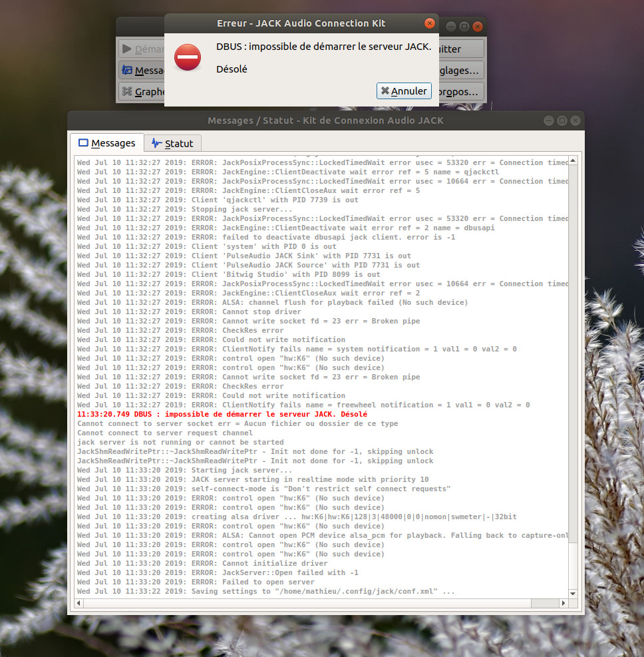Click log line 'Cannot initialize driver'
Image resolution: width=644 pixels, height=657 pixels.
tap(202, 563)
